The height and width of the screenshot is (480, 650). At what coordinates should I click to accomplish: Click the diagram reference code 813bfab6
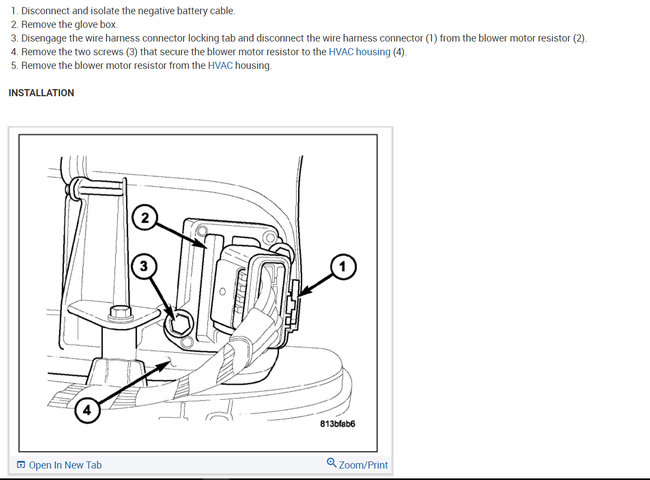[x=337, y=424]
